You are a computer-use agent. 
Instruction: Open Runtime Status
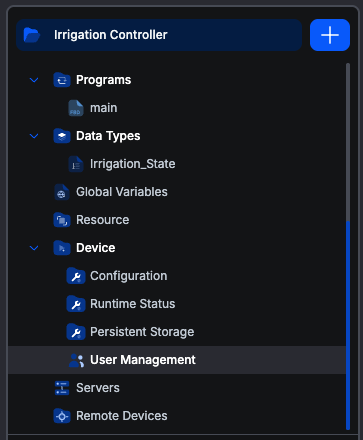coord(133,304)
